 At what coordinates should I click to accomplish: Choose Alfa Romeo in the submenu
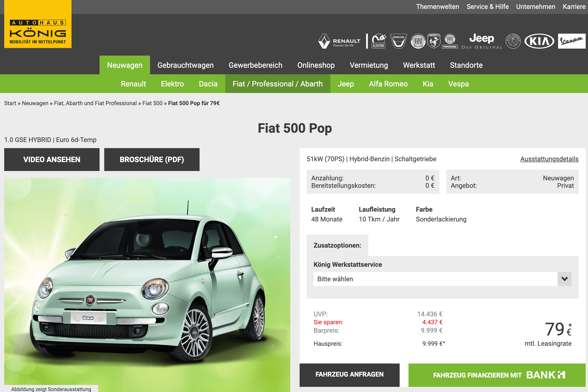tap(388, 84)
